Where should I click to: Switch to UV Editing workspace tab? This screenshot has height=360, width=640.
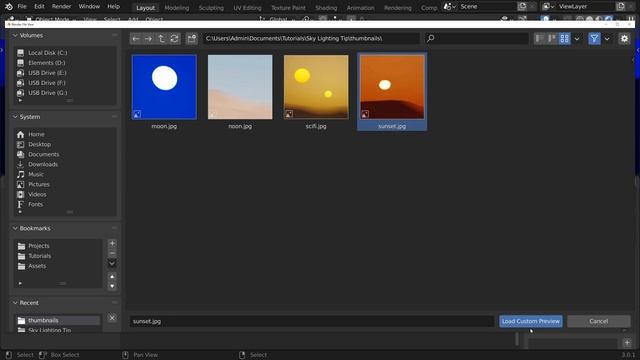(x=247, y=8)
